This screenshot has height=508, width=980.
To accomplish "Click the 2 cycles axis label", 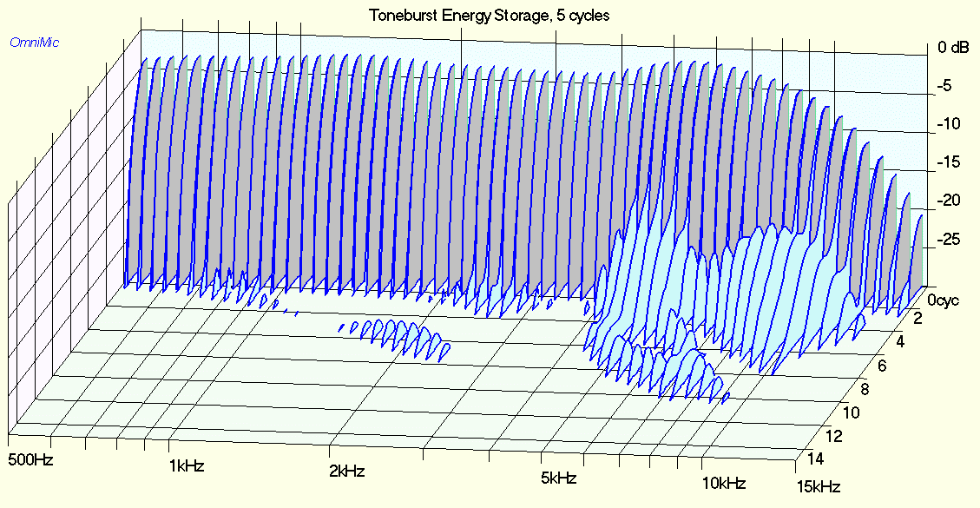I will [x=918, y=320].
